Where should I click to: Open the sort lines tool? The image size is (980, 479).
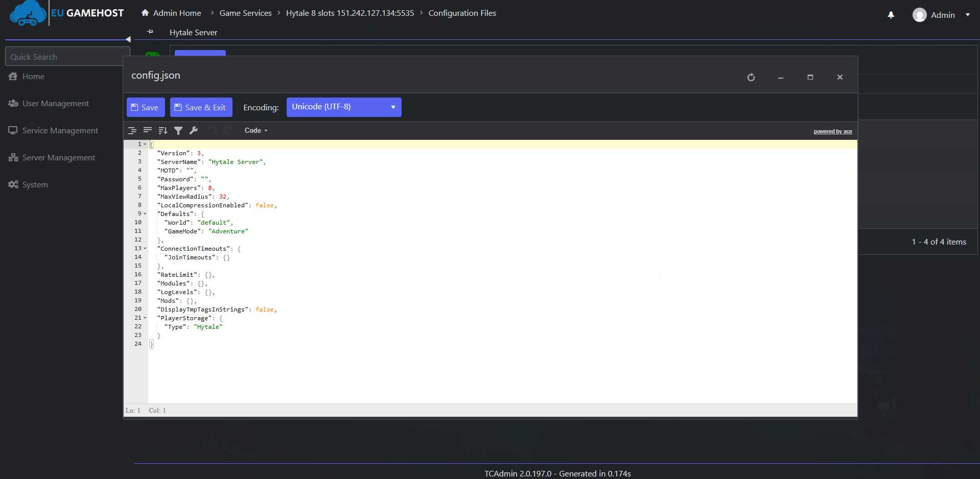tap(163, 130)
